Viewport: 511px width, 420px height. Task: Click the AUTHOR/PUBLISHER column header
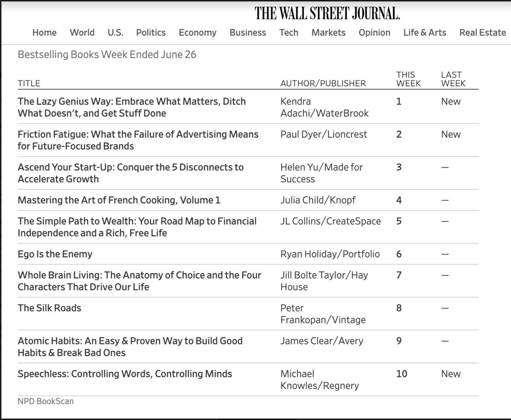pyautogui.click(x=323, y=83)
